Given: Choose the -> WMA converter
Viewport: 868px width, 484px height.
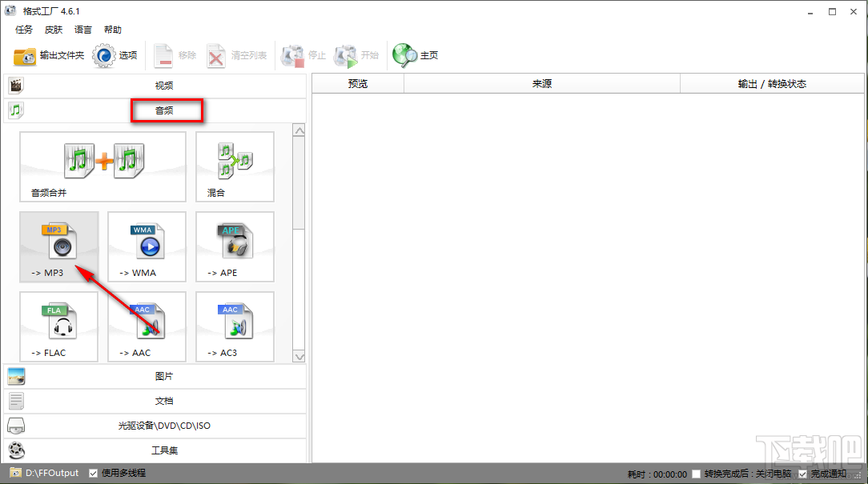Looking at the screenshot, I should [147, 246].
